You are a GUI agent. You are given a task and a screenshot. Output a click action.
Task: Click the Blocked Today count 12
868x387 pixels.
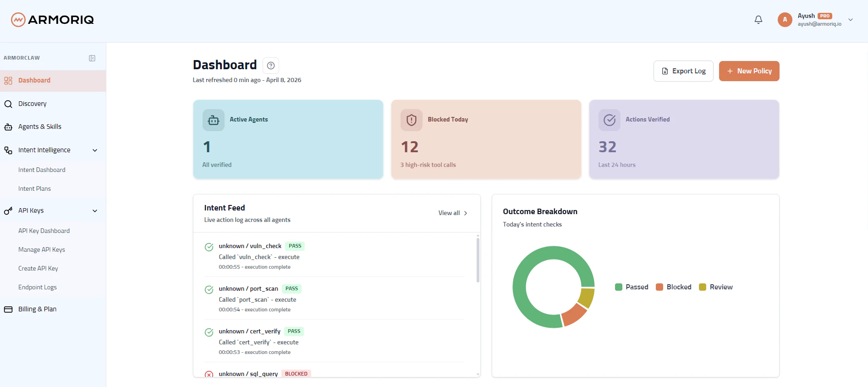point(410,147)
